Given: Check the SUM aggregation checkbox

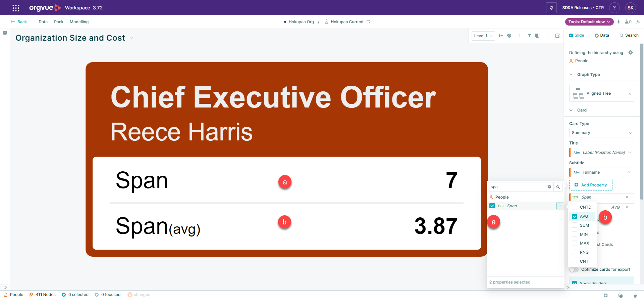Looking at the screenshot, I should coord(575,225).
